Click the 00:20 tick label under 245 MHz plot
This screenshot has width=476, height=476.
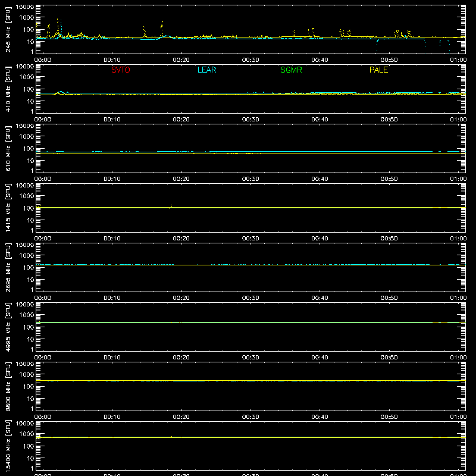pyautogui.click(x=181, y=60)
